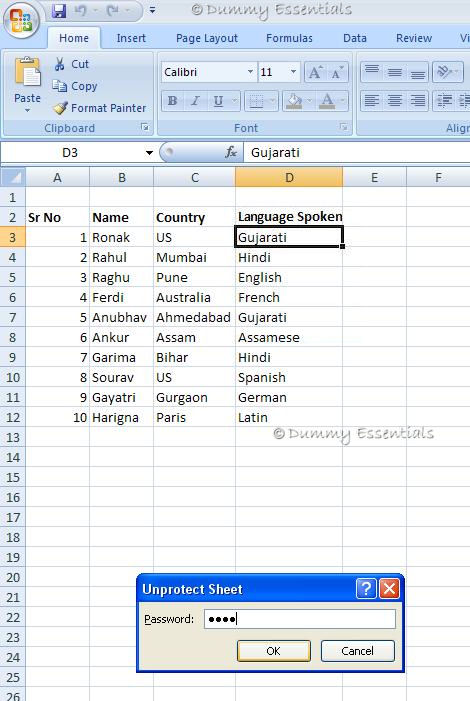The height and width of the screenshot is (701, 470).
Task: Select the cell containing Harigna
Action: tap(122, 418)
